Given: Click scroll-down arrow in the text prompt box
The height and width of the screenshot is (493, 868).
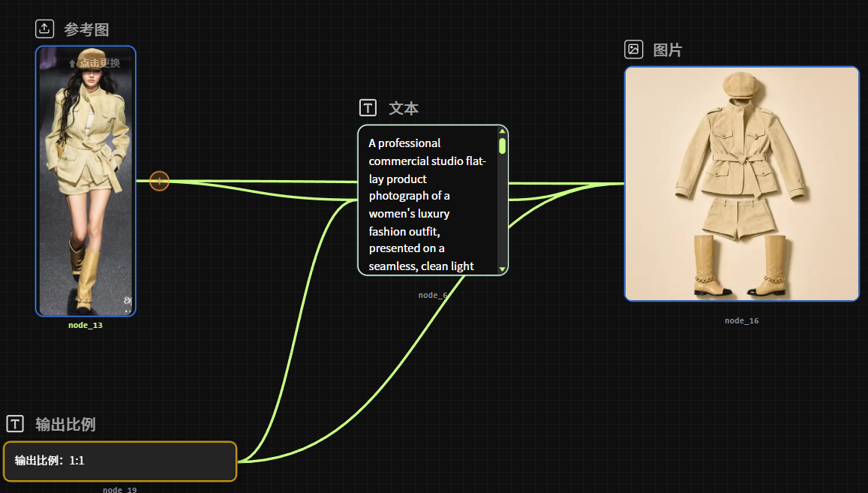Looking at the screenshot, I should pyautogui.click(x=502, y=269).
